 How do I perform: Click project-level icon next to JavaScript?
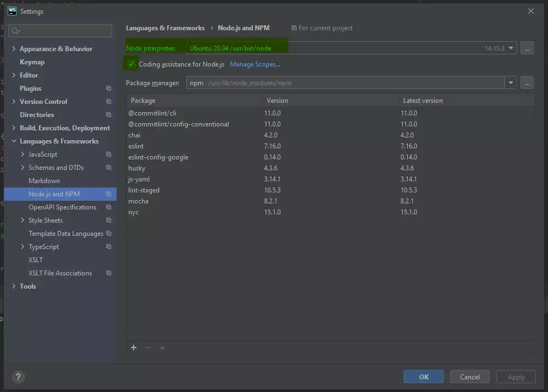pyautogui.click(x=109, y=154)
